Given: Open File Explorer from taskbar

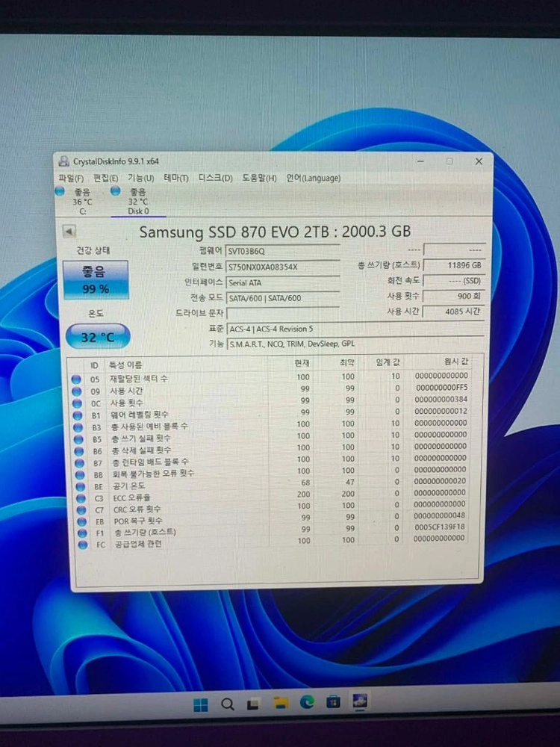Looking at the screenshot, I should [x=281, y=703].
